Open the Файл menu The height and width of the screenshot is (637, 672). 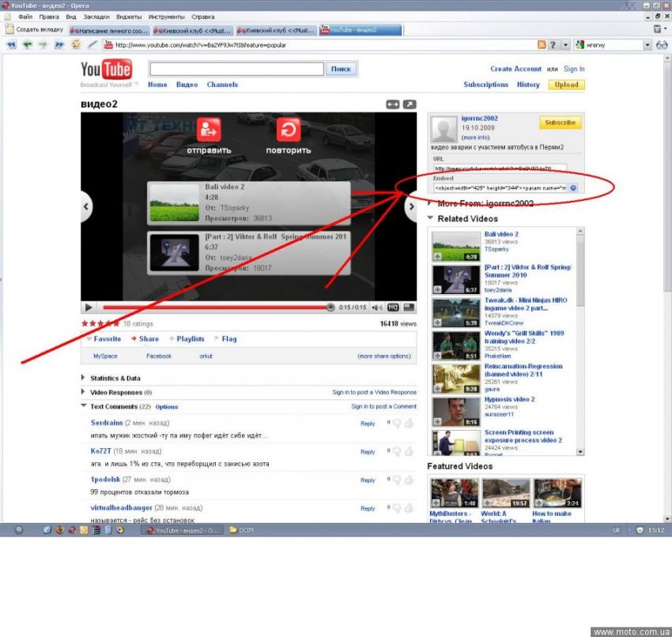tap(25, 17)
